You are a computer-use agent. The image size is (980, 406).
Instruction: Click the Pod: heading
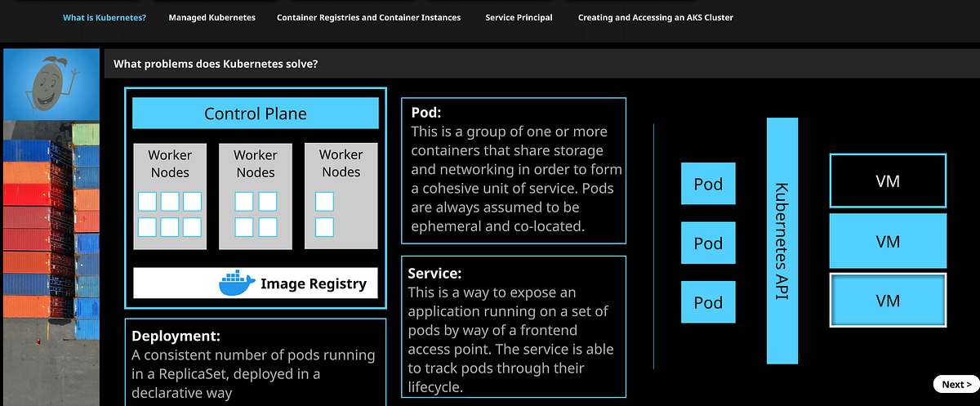pyautogui.click(x=425, y=113)
